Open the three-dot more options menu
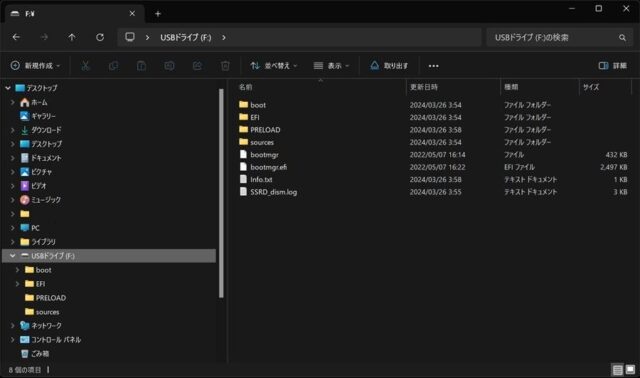 coord(433,66)
